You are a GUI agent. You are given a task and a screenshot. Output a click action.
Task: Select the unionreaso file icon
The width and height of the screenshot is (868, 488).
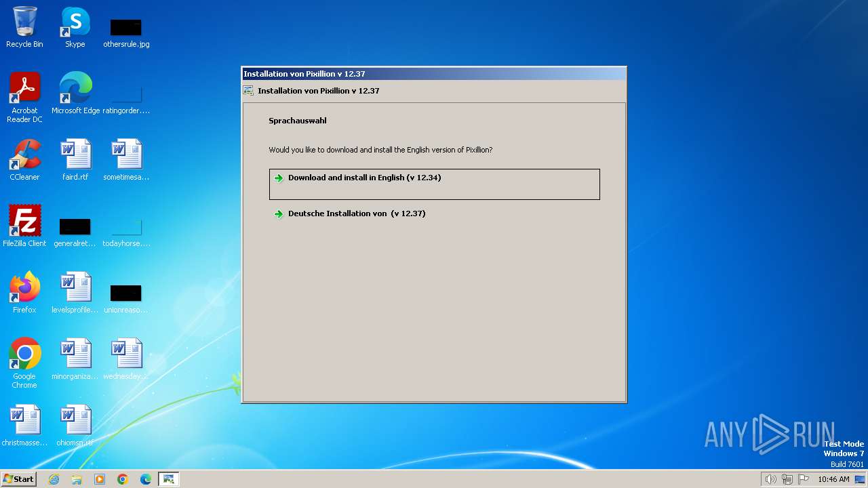click(x=126, y=298)
